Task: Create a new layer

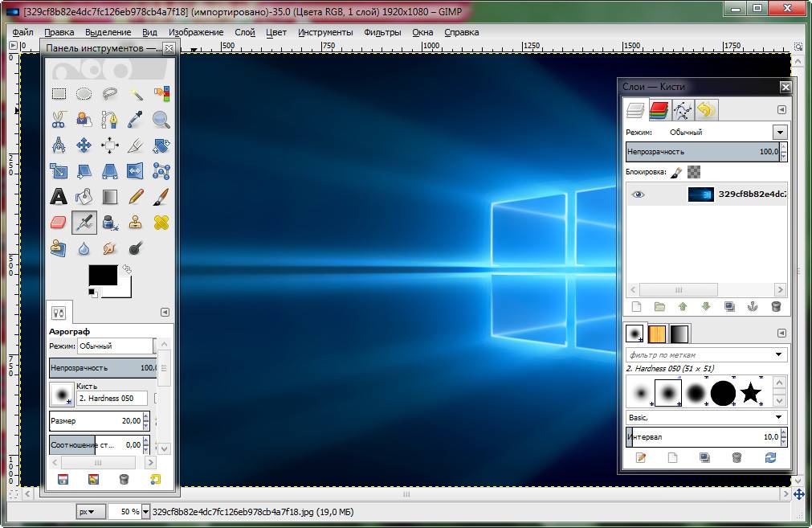Action: [636, 307]
